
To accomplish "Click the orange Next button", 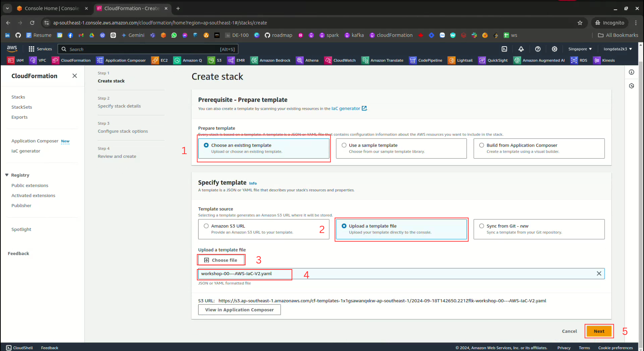I will point(599,331).
